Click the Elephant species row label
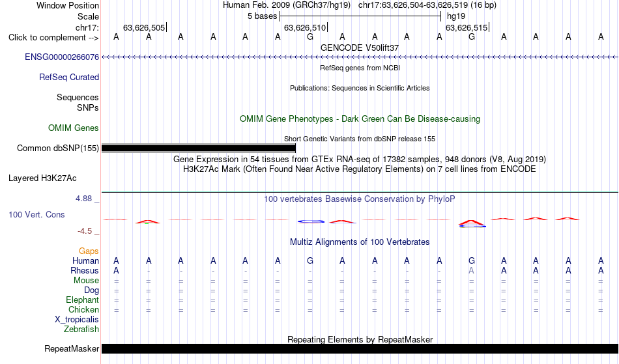Screen dimensions: 619x364 [83, 300]
